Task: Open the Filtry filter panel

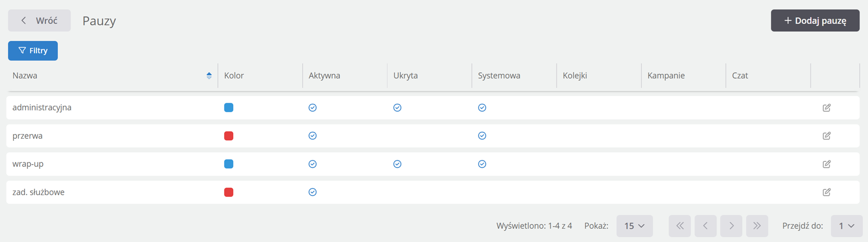Action: click(33, 51)
